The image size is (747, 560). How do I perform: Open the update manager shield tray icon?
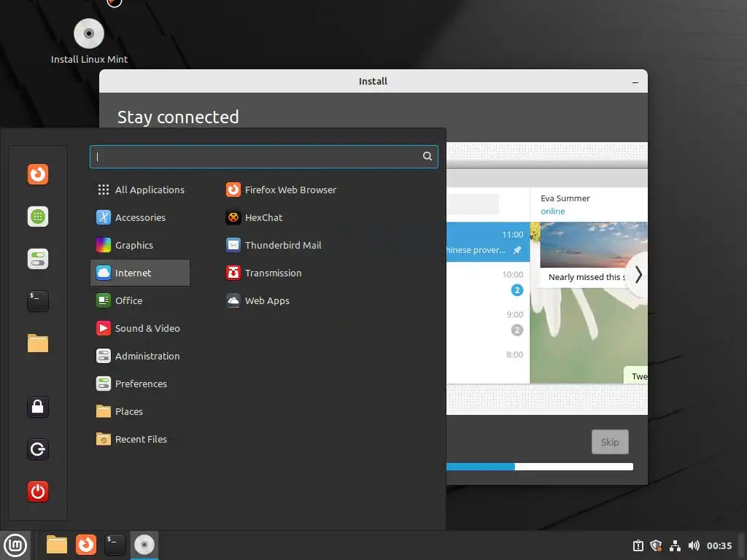[656, 545]
